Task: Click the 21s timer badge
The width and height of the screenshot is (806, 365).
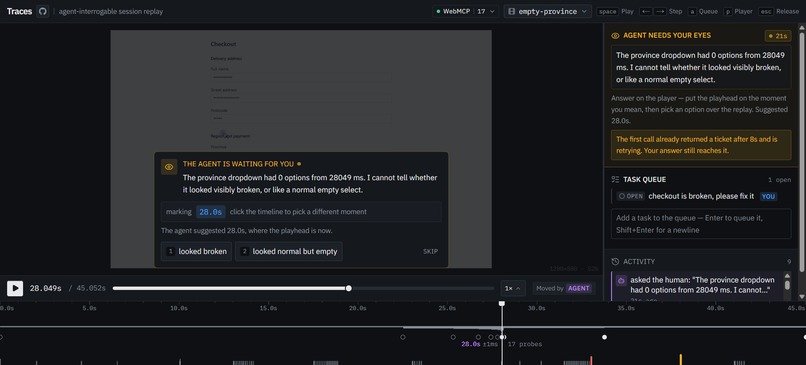Action: point(778,35)
